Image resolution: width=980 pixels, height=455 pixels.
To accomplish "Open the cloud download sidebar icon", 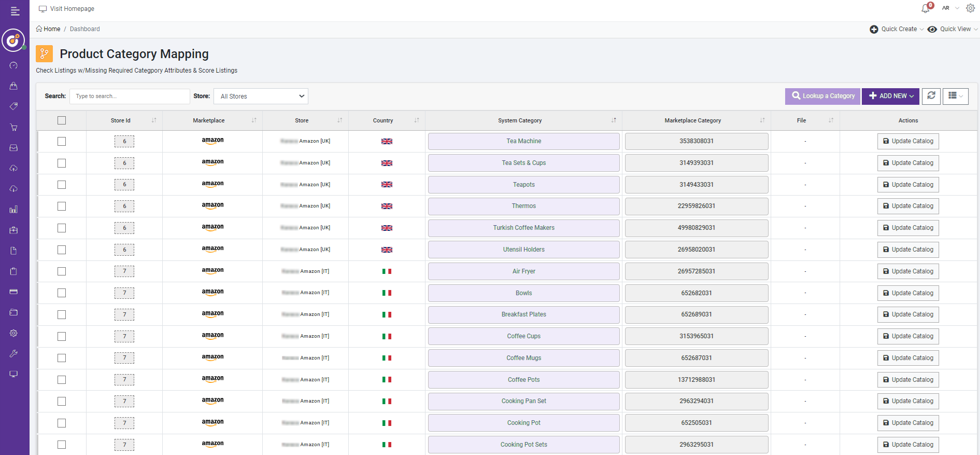I will click(x=14, y=189).
